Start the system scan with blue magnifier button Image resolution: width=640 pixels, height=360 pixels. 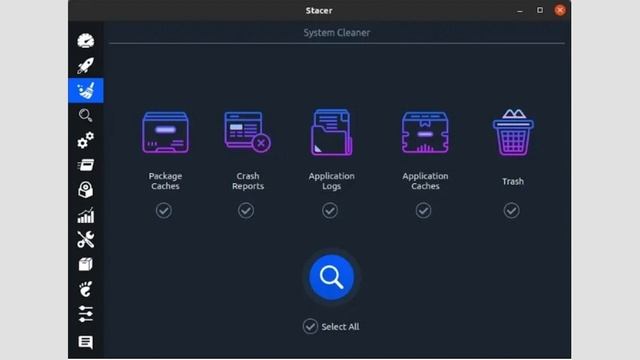331,277
